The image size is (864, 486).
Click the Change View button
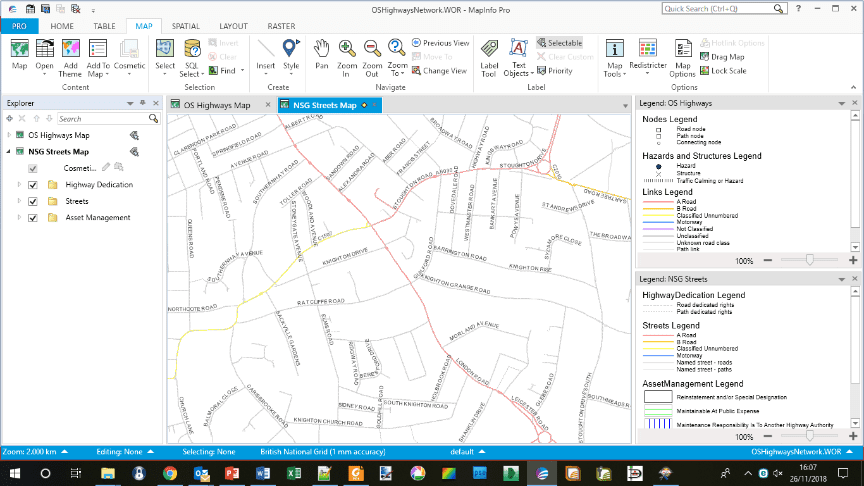coord(440,71)
